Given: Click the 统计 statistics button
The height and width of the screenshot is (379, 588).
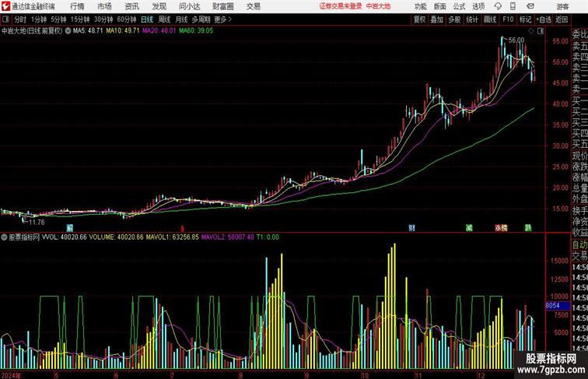Looking at the screenshot, I should point(472,19).
